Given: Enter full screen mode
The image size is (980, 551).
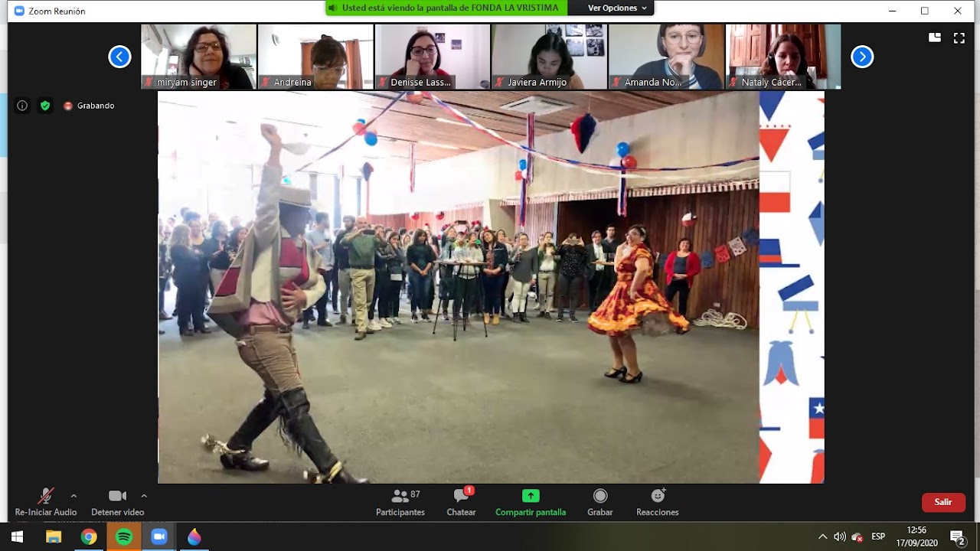Looking at the screenshot, I should [959, 37].
